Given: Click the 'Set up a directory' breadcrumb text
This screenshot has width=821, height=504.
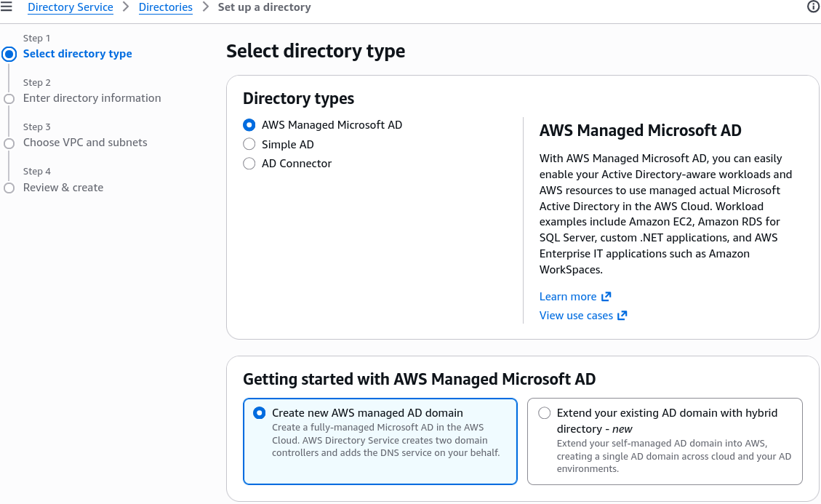Looking at the screenshot, I should tap(265, 7).
